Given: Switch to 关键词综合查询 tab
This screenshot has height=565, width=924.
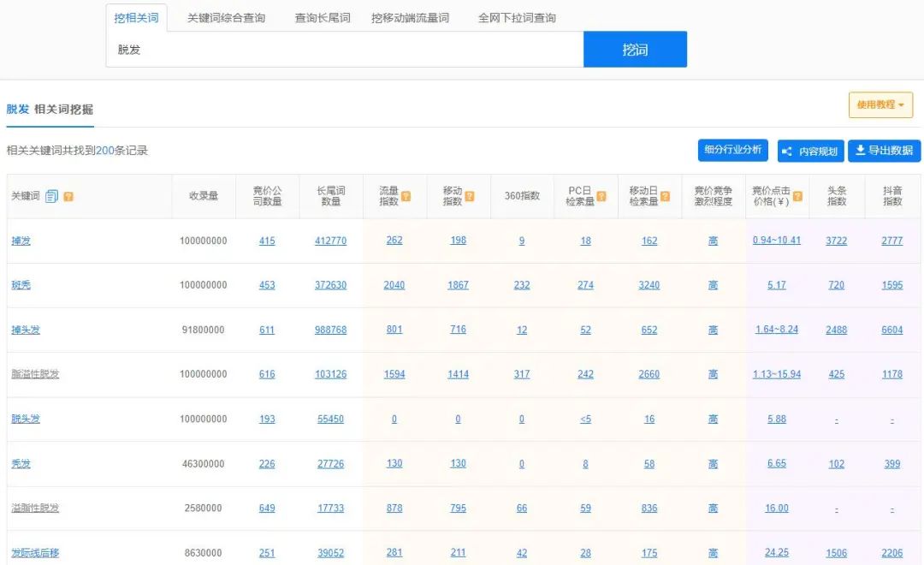Looking at the screenshot, I should [226, 18].
